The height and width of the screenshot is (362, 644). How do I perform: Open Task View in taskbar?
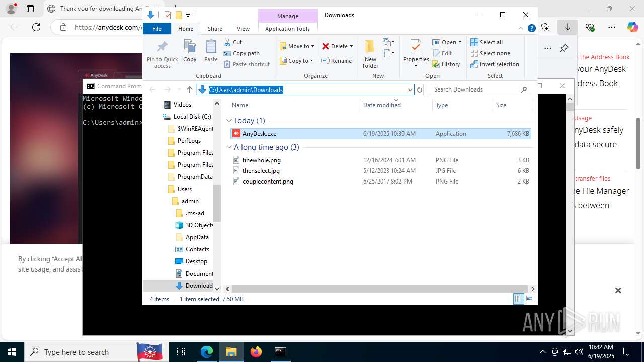(x=181, y=352)
